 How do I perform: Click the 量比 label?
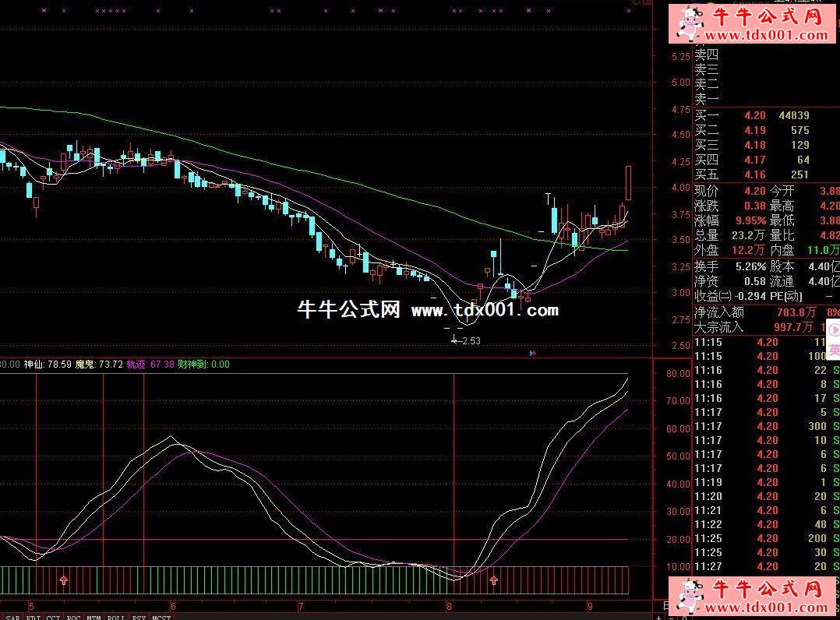coord(782,235)
